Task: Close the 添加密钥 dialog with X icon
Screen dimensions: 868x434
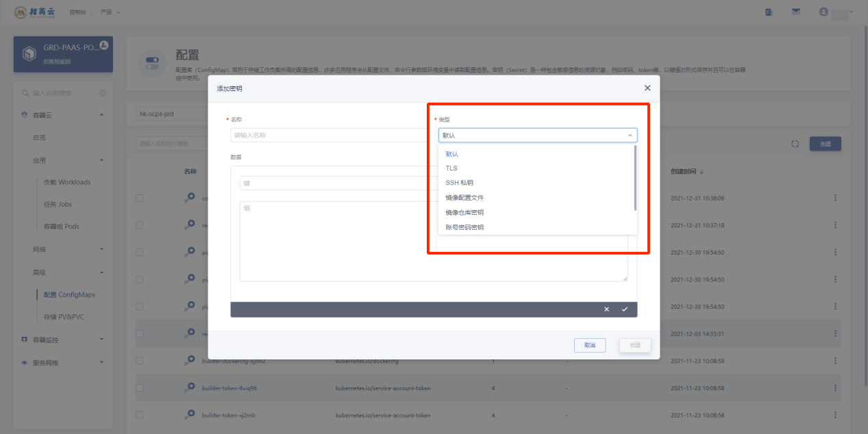Action: (x=647, y=88)
